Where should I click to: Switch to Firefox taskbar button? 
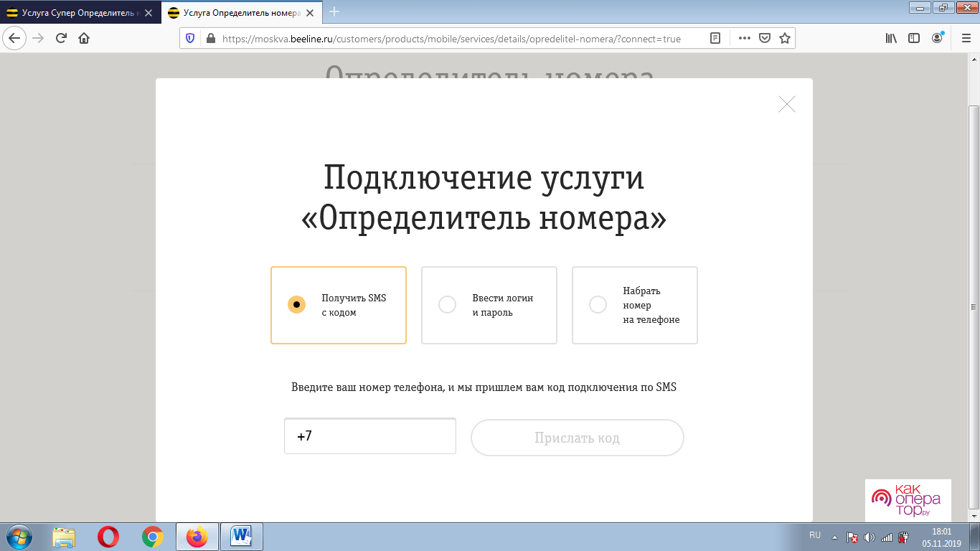click(197, 537)
